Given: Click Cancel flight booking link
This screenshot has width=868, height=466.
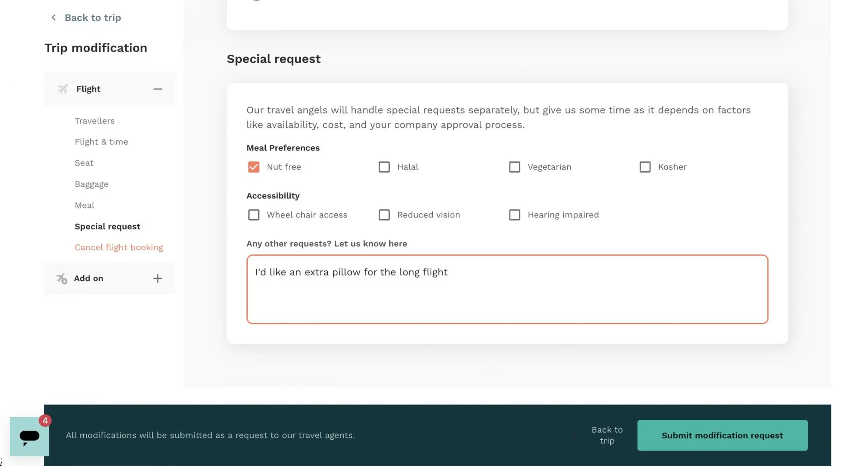Looking at the screenshot, I should [x=119, y=247].
